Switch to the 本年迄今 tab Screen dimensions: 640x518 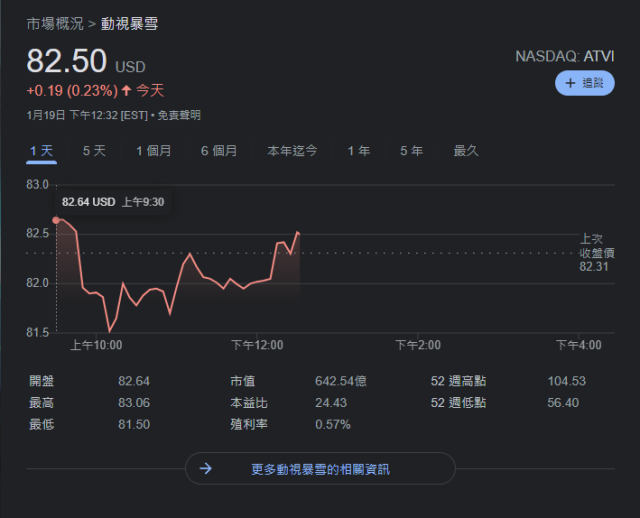[x=292, y=151]
